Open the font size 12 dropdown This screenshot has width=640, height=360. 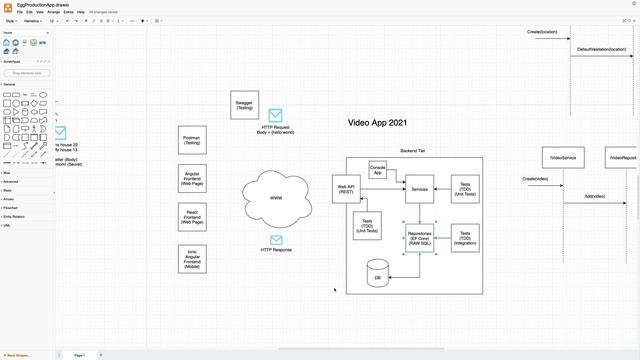pyautogui.click(x=54, y=21)
